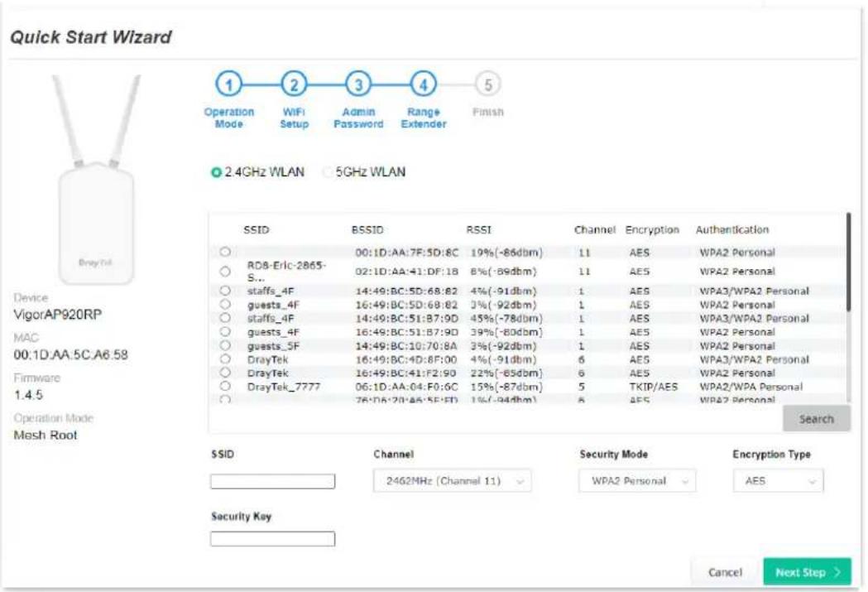Click the Next Step button
Screen dimensions: 868x592
click(x=807, y=572)
